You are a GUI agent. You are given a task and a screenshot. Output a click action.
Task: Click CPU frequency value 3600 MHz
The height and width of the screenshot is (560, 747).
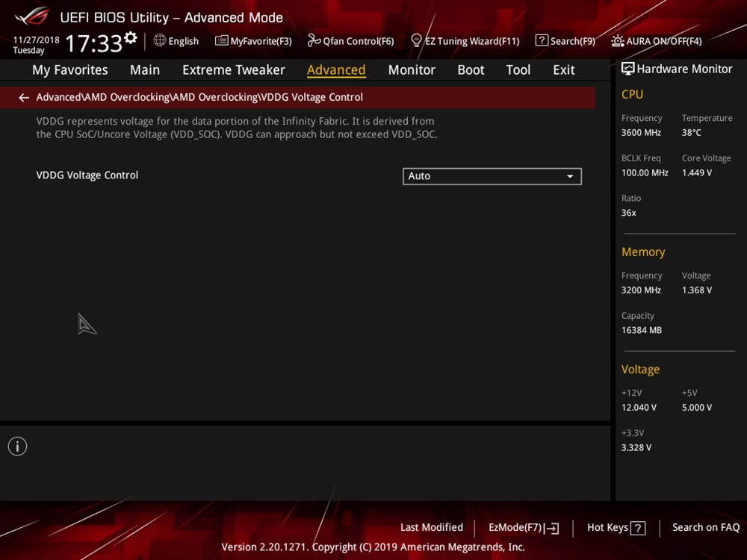coord(641,133)
